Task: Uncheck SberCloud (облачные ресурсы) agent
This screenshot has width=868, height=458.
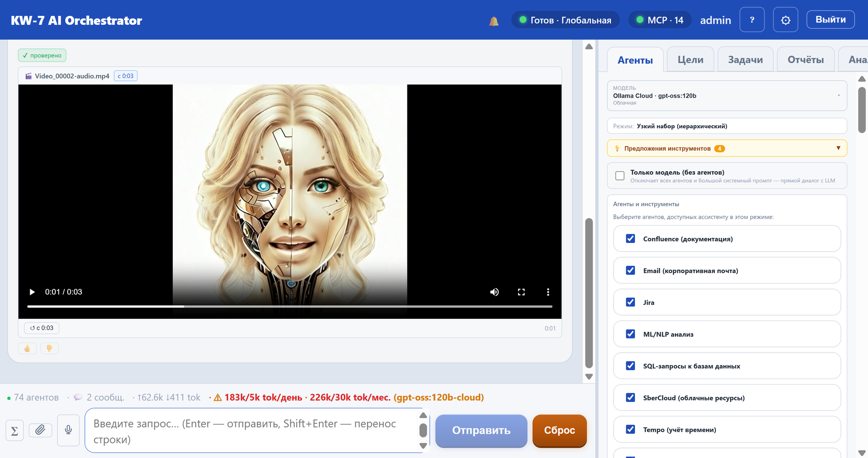Action: pyautogui.click(x=630, y=397)
